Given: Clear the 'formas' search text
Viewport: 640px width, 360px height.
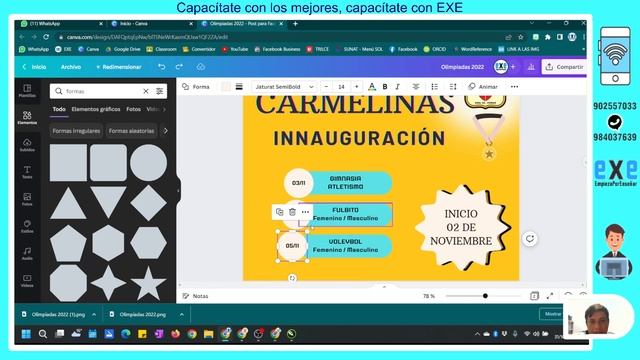Looking at the screenshot, I should pos(146,91).
